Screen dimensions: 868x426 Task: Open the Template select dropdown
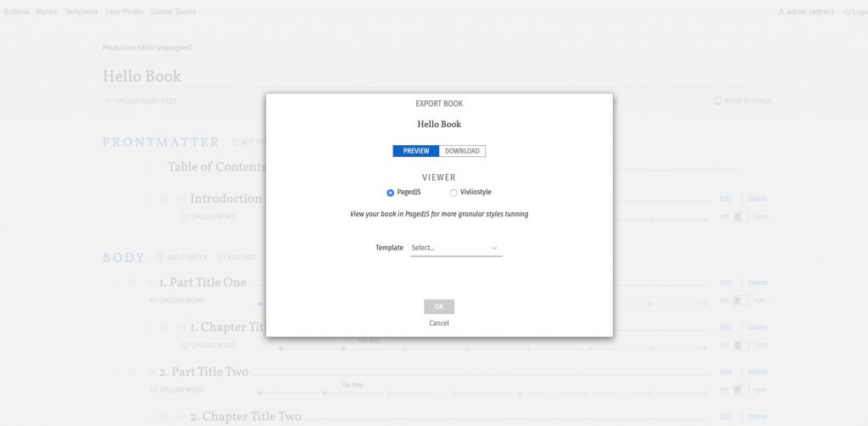[x=456, y=248]
